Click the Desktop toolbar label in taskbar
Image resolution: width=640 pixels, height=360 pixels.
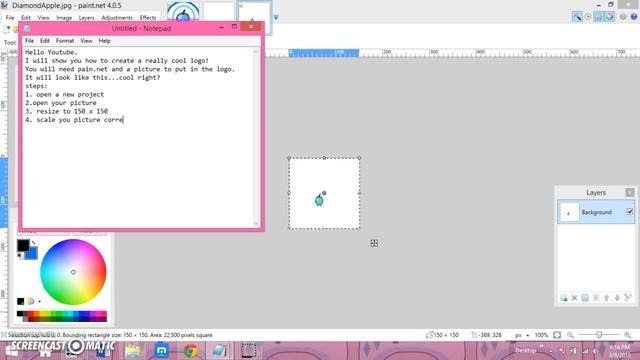[x=525, y=351]
